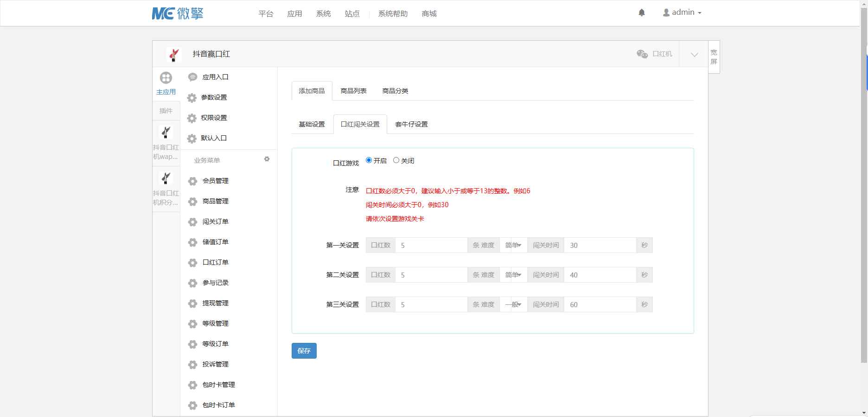This screenshot has width=868, height=417.
Task: Collapse the app panel via the chevron
Action: click(x=694, y=54)
